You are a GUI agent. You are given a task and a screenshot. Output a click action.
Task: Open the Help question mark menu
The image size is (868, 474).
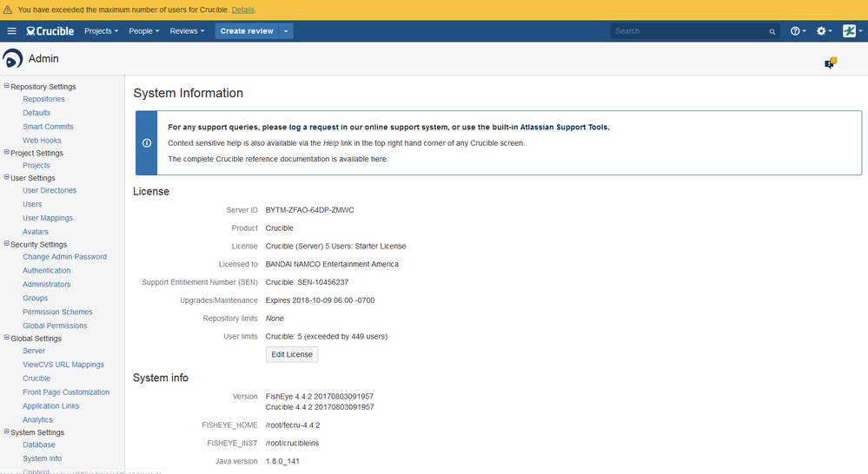click(x=798, y=31)
